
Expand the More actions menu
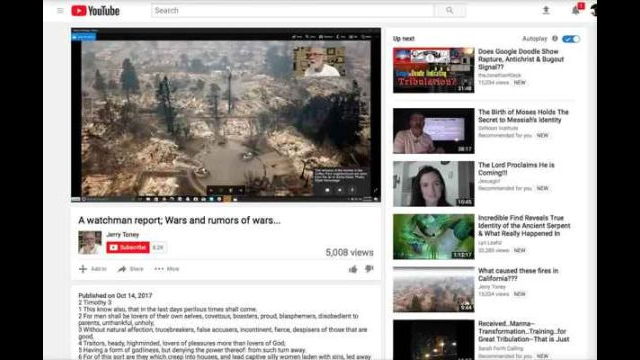click(x=167, y=269)
